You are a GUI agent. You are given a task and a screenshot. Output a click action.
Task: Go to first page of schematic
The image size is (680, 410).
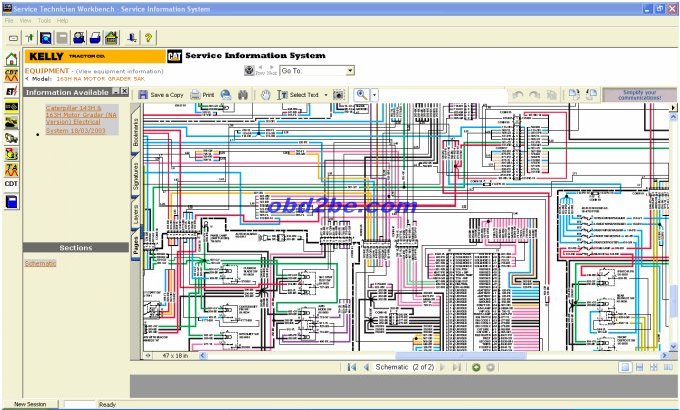pos(352,367)
